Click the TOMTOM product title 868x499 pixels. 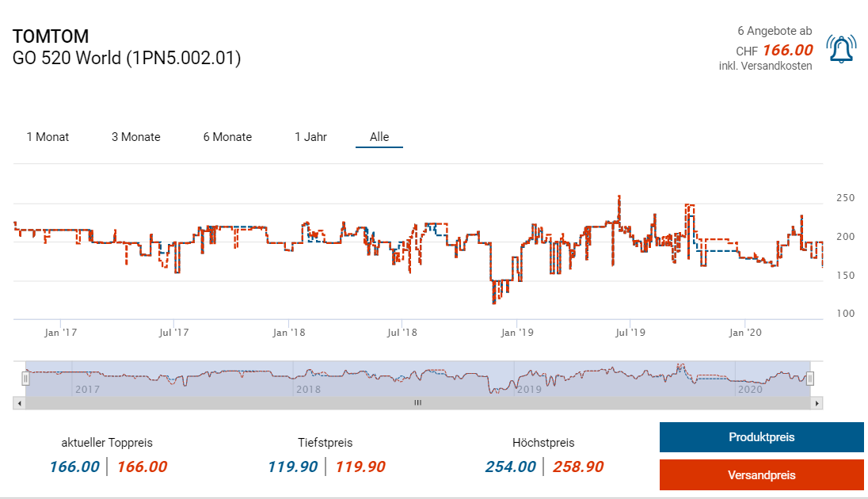(x=51, y=36)
